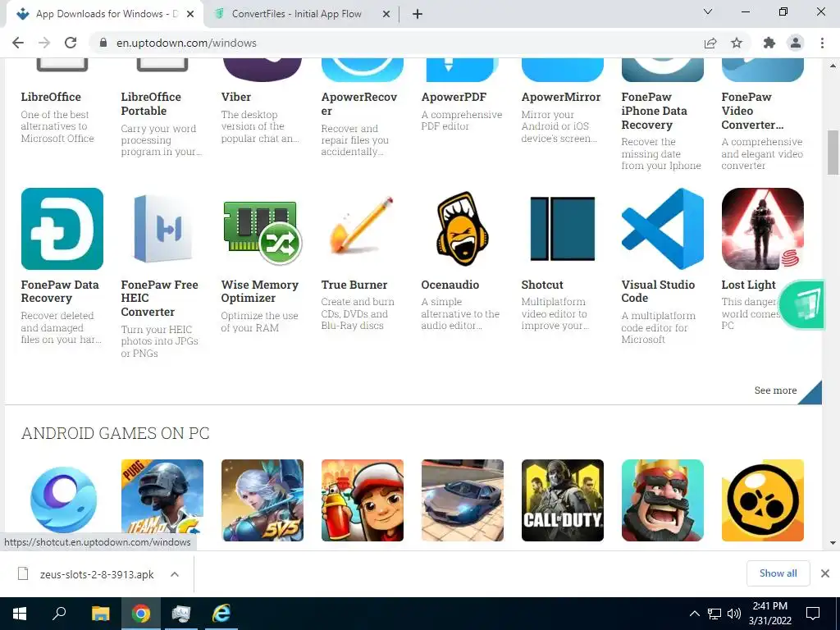
Task: Open the PUBG Mobile game icon
Action: [162, 500]
